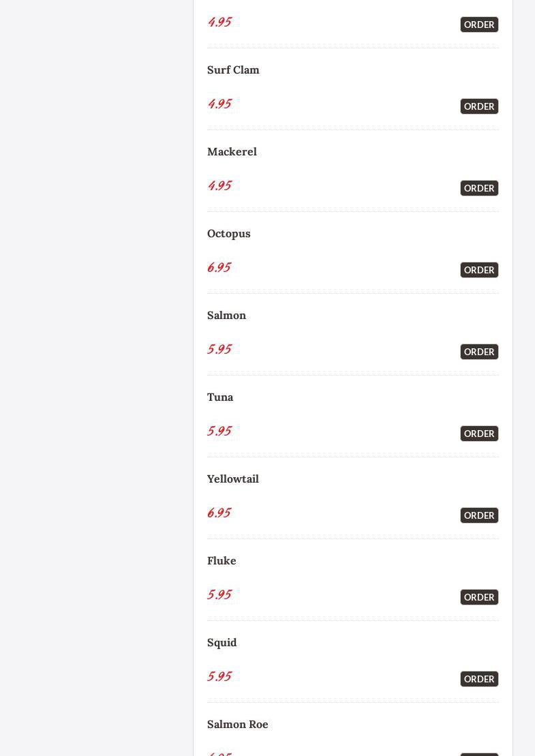This screenshot has width=535, height=756.
Task: Order the Fluke item
Action: coord(479,597)
